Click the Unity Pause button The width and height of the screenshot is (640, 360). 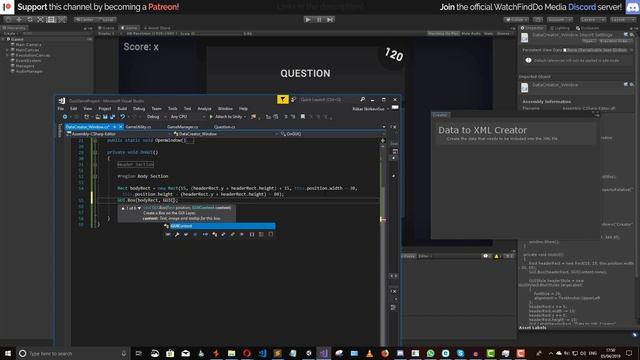319,19
